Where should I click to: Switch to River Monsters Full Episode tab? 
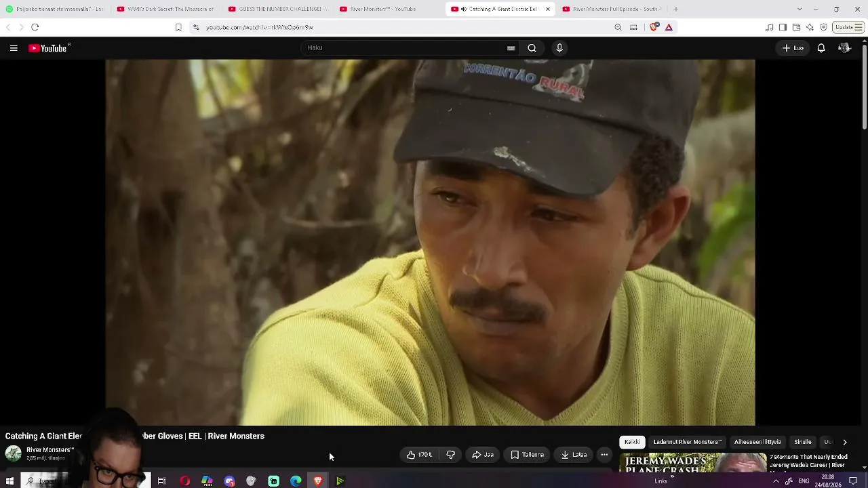pyautogui.click(x=610, y=9)
